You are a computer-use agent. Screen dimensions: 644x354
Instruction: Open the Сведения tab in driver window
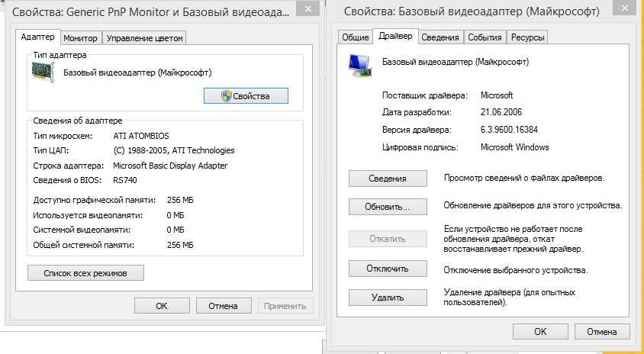coord(440,37)
